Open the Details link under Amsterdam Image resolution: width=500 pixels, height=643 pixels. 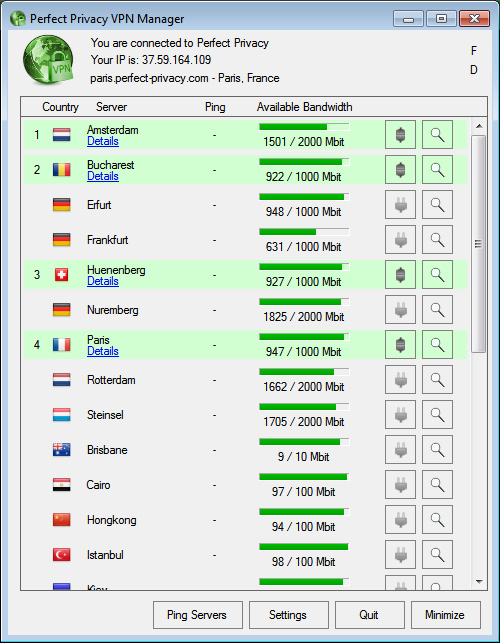click(103, 141)
